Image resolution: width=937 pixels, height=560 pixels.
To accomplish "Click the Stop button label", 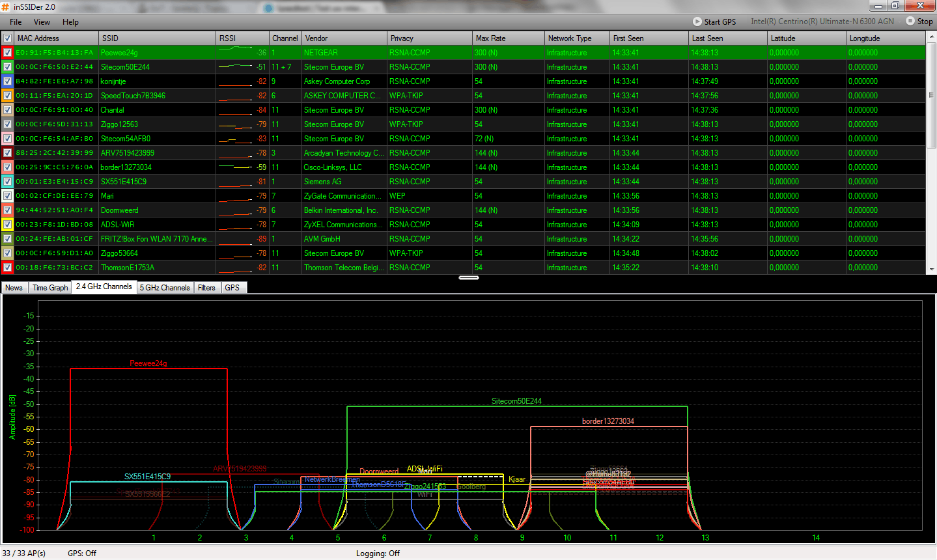I will pos(925,21).
